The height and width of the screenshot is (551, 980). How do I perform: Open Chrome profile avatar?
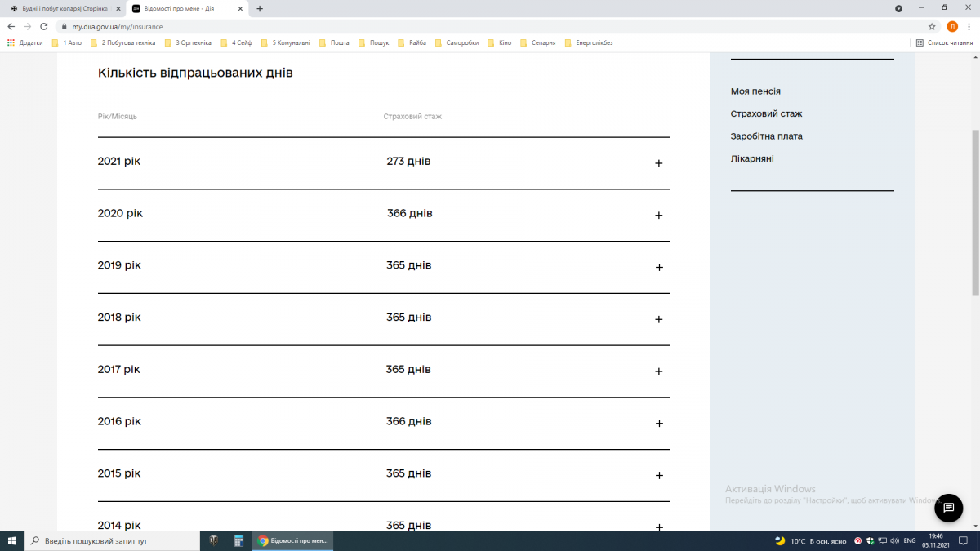[x=952, y=26]
